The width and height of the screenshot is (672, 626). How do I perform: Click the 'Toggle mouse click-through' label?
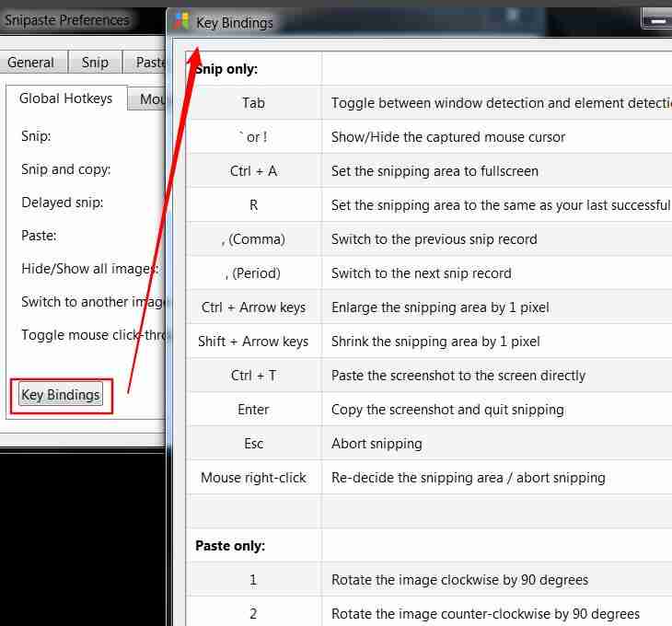pyautogui.click(x=93, y=335)
